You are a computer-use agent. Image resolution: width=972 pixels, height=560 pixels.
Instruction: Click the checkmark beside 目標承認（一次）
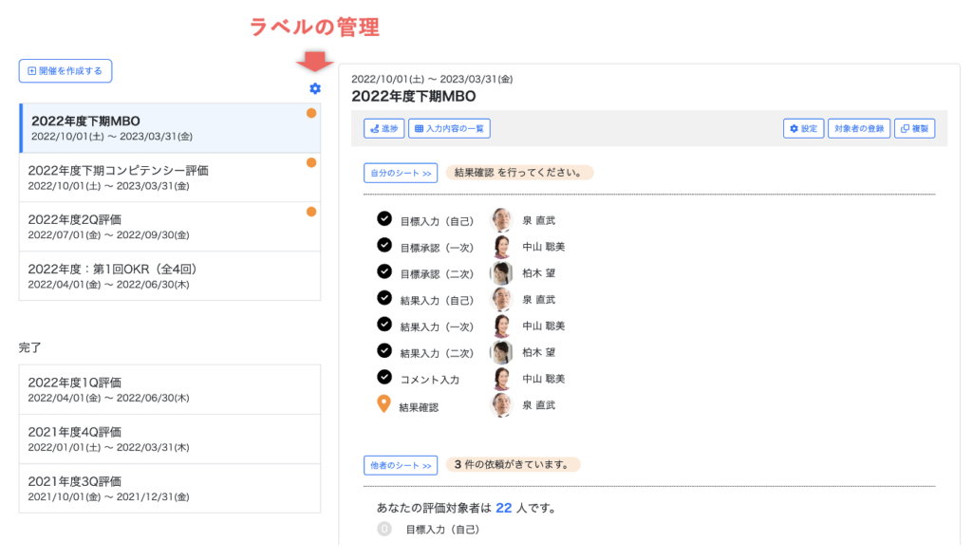[x=384, y=246]
